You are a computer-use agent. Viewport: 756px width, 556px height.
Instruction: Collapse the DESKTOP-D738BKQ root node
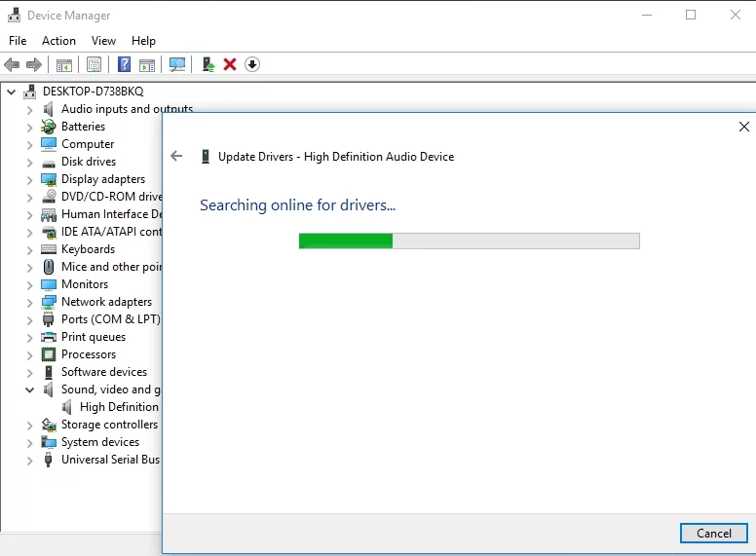point(12,92)
